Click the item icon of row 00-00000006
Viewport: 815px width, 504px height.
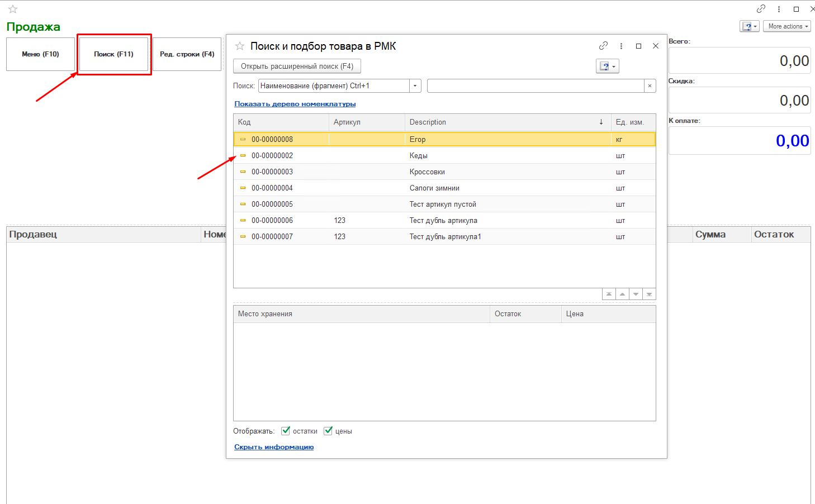(x=243, y=220)
